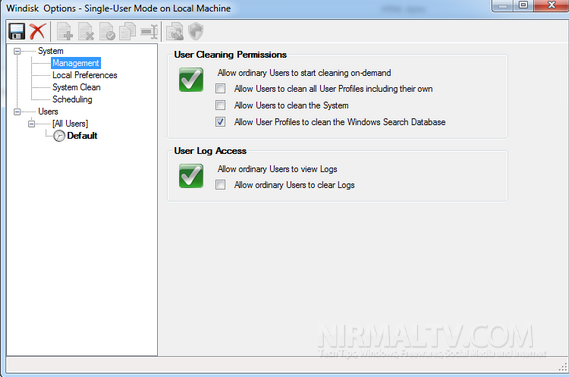Click the document with checkmark icon
Screen dimensions: 569x377
coord(107,32)
